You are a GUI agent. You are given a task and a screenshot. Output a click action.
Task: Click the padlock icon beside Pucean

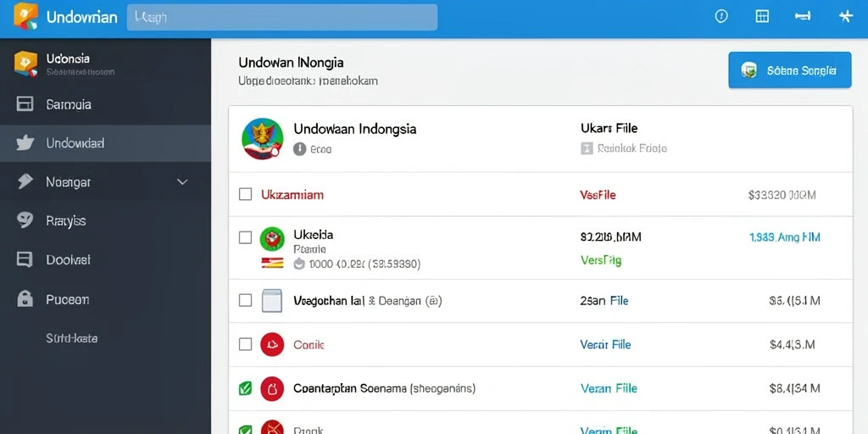click(25, 299)
